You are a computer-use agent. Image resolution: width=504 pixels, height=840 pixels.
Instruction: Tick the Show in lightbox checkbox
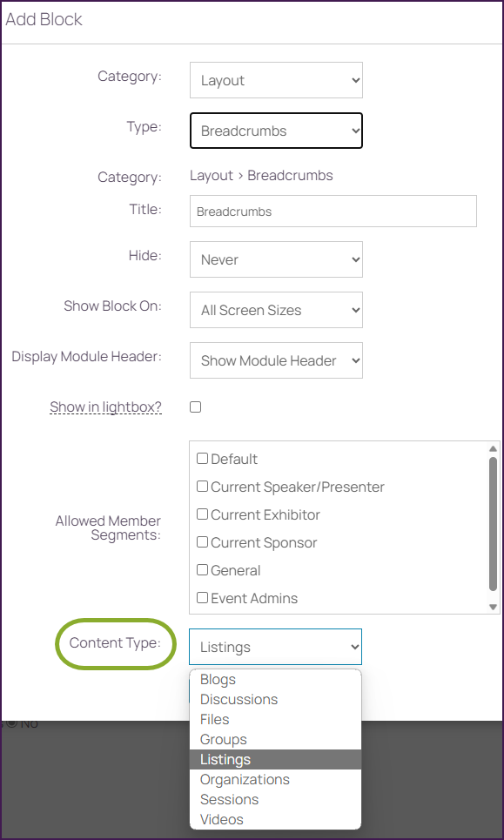click(x=196, y=407)
